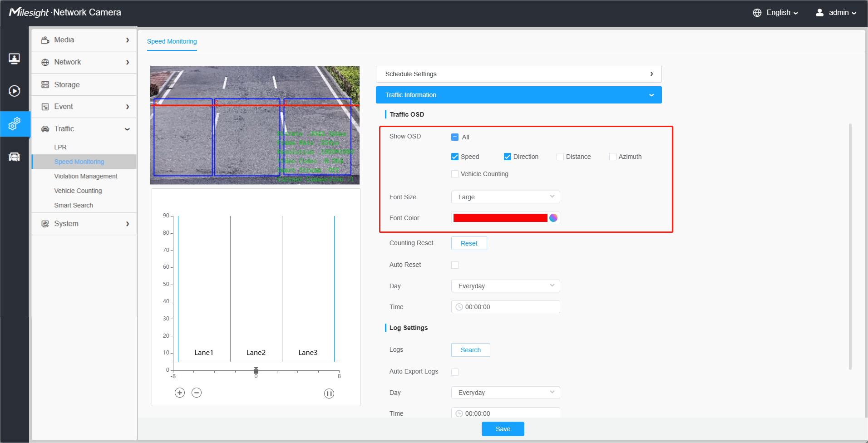
Task: Uncheck the Speed checkbox
Action: 455,157
